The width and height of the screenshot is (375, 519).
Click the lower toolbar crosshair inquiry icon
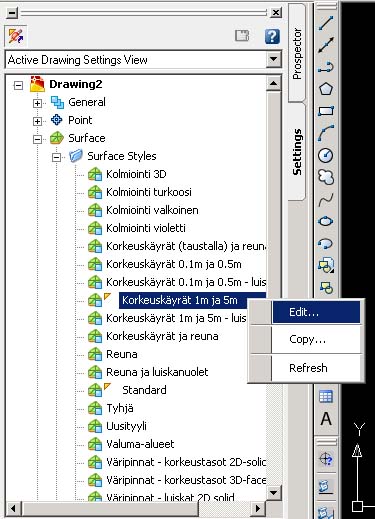(326, 460)
